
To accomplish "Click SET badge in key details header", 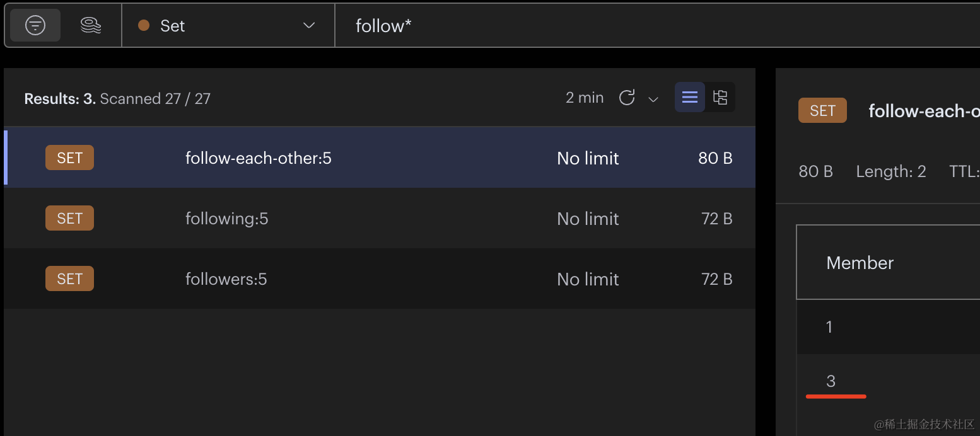I will (822, 111).
